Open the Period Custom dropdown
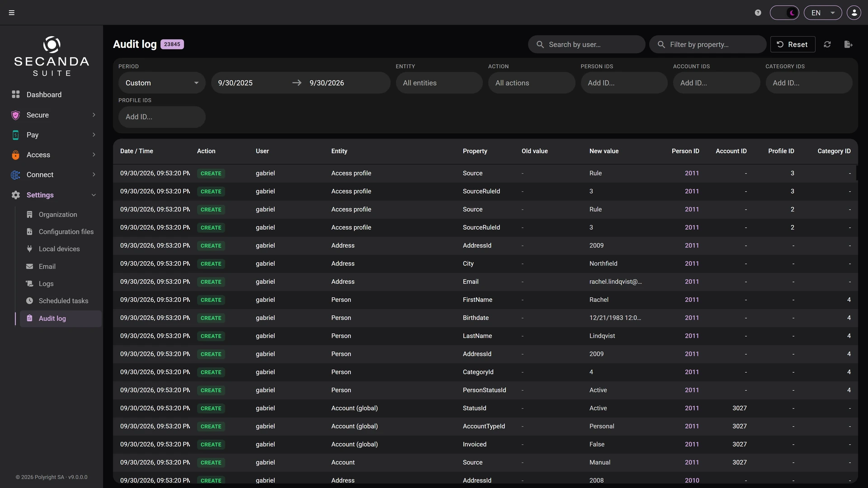868x488 pixels. (x=162, y=83)
